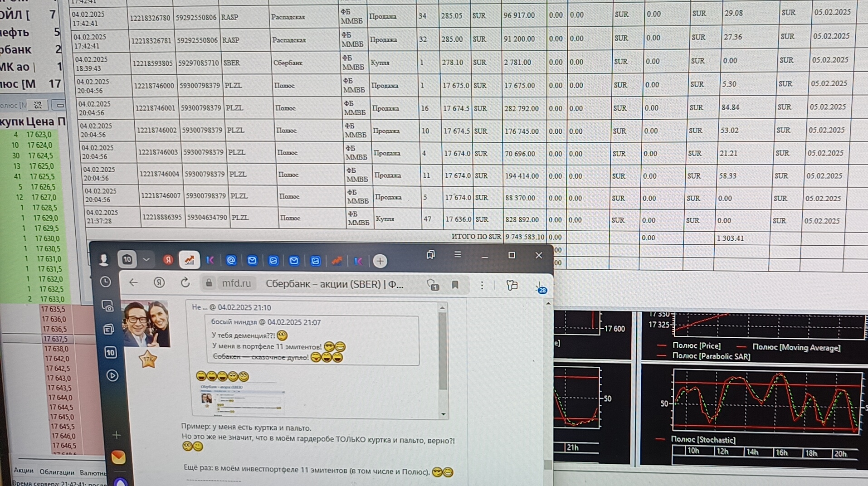Screen dimensions: 868x486
Task: Select order book price 17 627,0
Action: click(44, 197)
